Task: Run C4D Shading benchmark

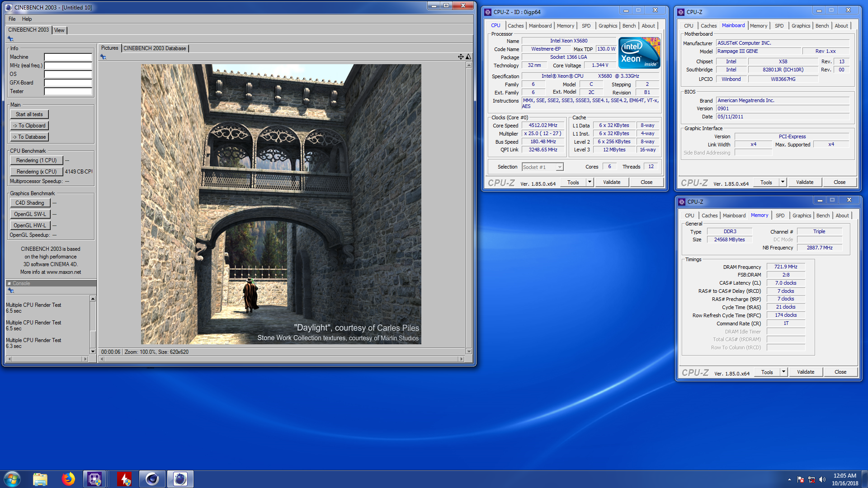Action: 30,203
